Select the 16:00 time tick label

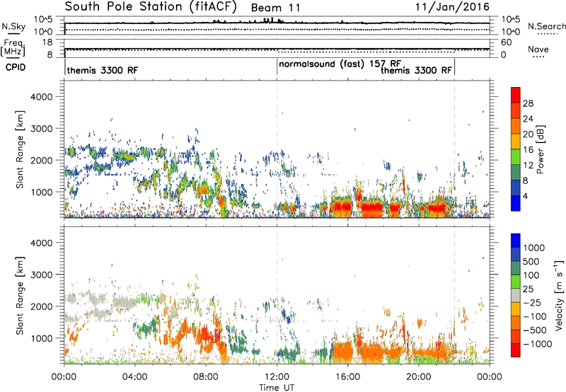(x=347, y=377)
